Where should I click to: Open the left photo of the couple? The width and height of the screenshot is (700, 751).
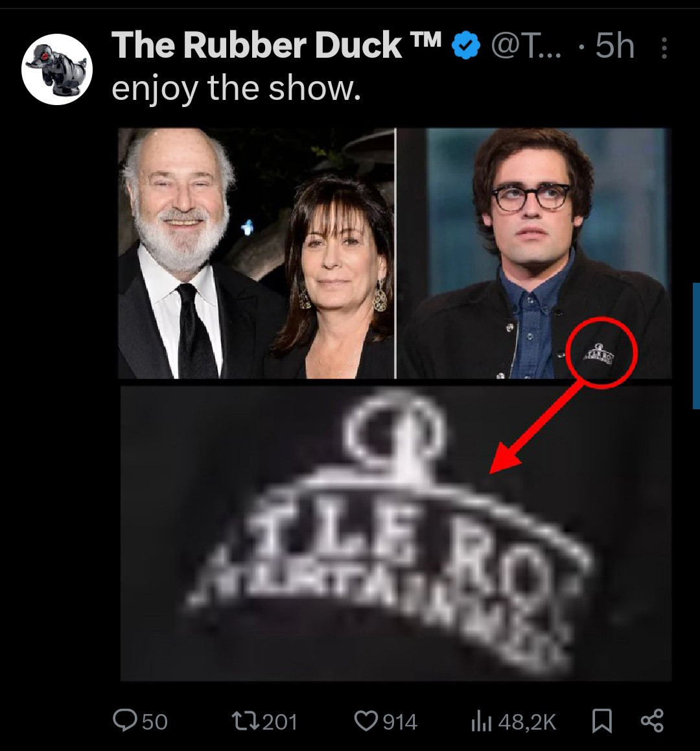pyautogui.click(x=257, y=253)
